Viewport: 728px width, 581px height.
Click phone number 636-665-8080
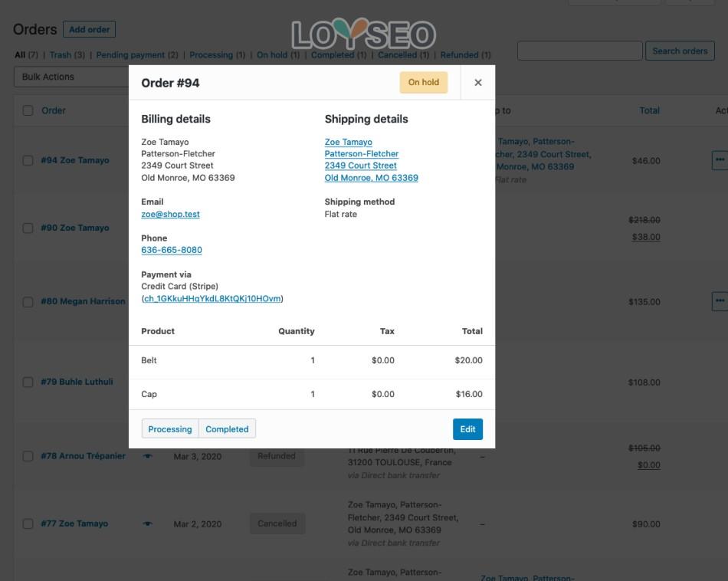pyautogui.click(x=172, y=250)
